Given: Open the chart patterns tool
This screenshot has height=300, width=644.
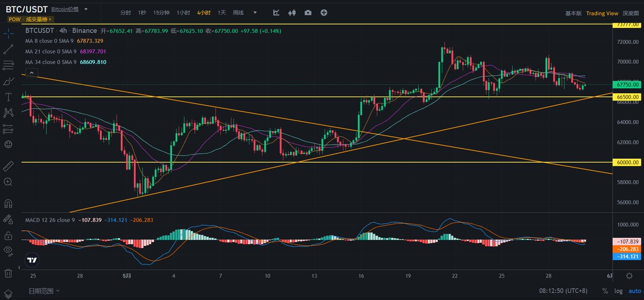Looking at the screenshot, I should click(x=8, y=113).
